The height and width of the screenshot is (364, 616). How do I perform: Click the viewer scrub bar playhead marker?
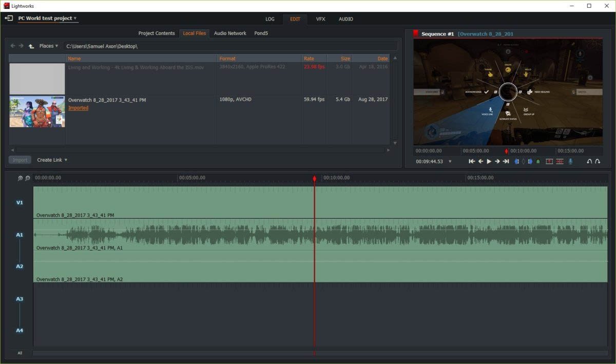507,151
